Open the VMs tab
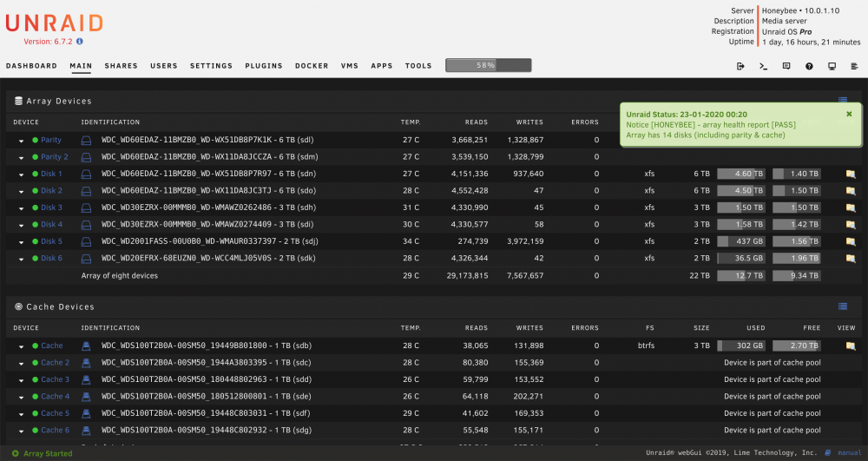The height and width of the screenshot is (461, 868). (x=350, y=66)
